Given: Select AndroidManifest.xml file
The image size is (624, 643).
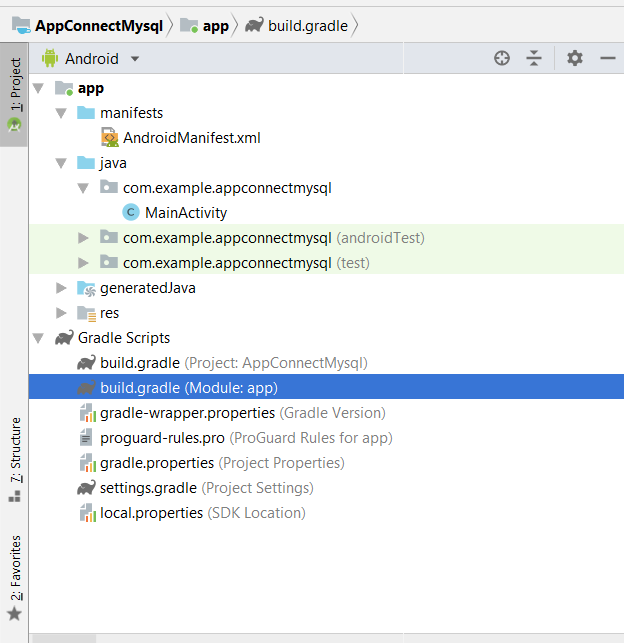Looking at the screenshot, I should coord(326,138).
